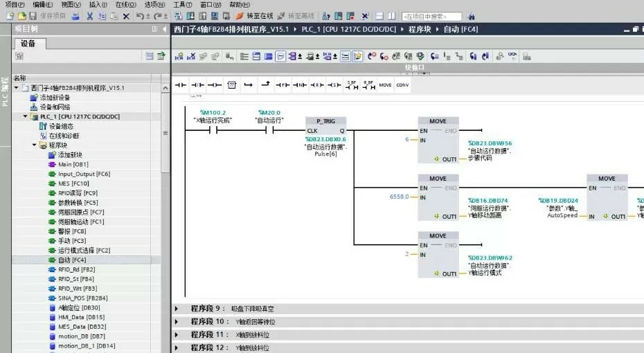Open the Project (项目) menu
The image size is (644, 353).
pos(15,5)
